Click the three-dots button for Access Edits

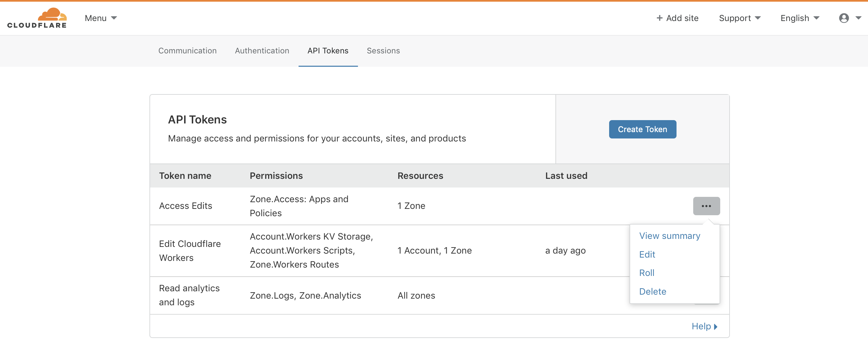[706, 206]
